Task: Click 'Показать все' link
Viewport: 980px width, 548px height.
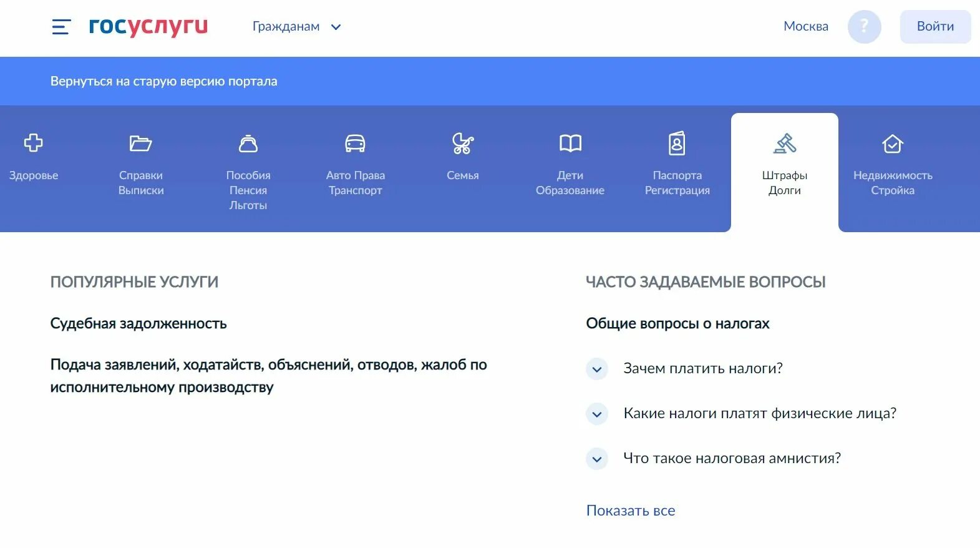Action: [631, 511]
